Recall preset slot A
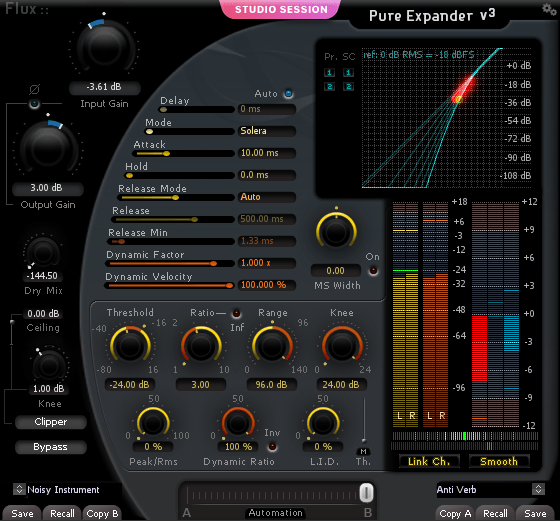This screenshot has height=521, width=560. [x=62, y=514]
